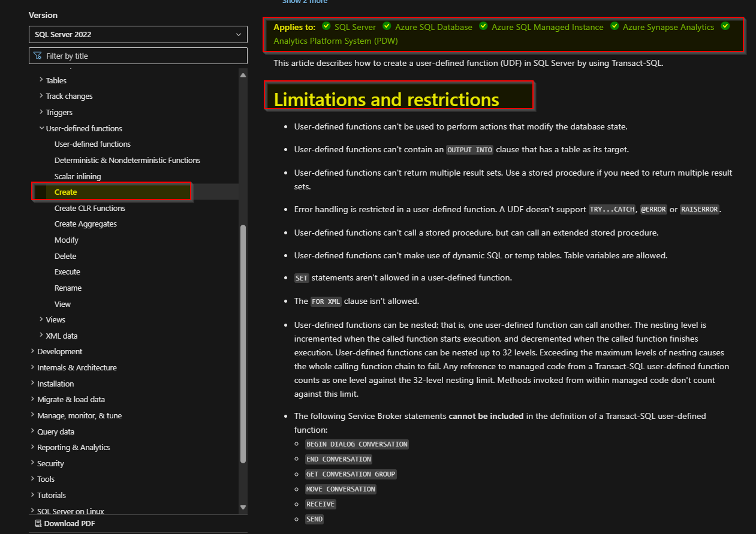
Task: Open the Development section
Action: click(60, 351)
